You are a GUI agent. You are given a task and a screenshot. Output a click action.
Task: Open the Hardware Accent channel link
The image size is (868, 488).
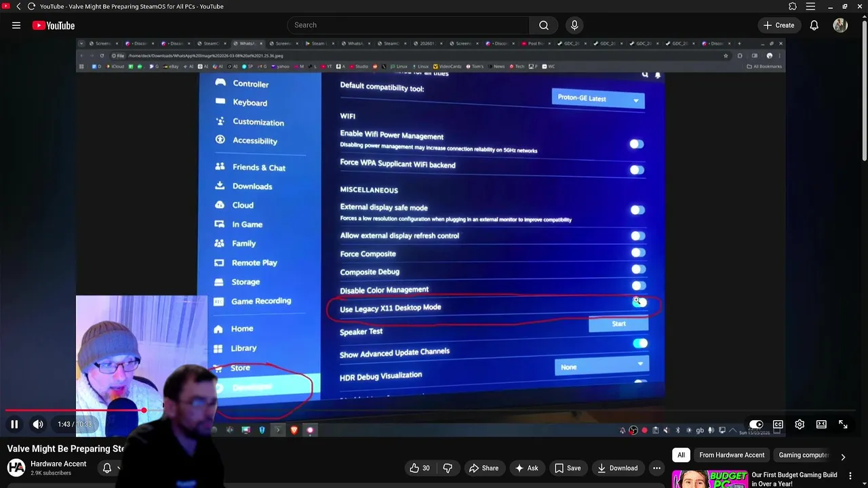coord(58,464)
